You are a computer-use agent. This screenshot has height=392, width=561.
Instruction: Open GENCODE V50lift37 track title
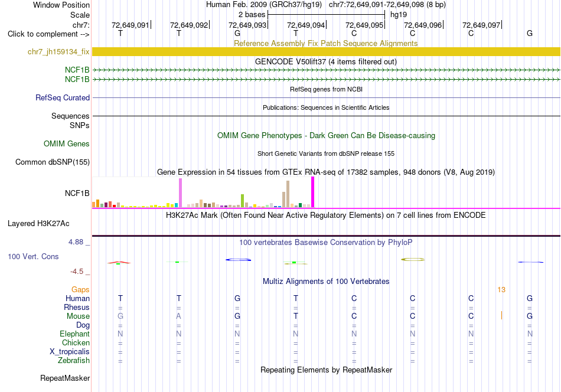[x=326, y=61]
